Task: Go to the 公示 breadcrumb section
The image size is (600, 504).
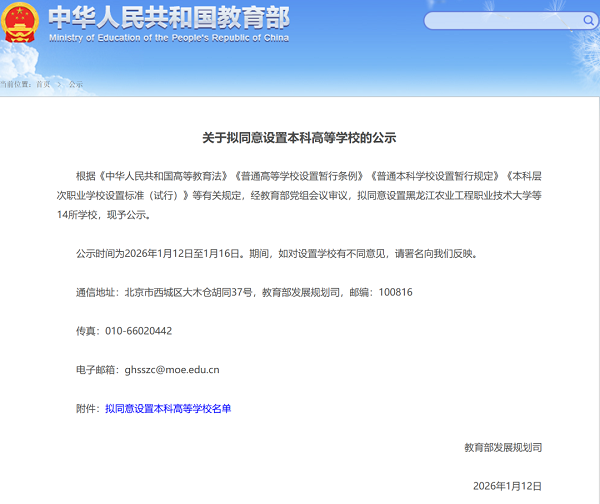Action: (76, 85)
